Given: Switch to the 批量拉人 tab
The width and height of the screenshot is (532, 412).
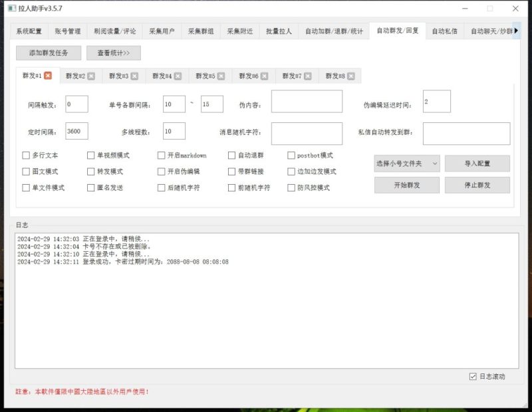Looking at the screenshot, I should pyautogui.click(x=279, y=30).
